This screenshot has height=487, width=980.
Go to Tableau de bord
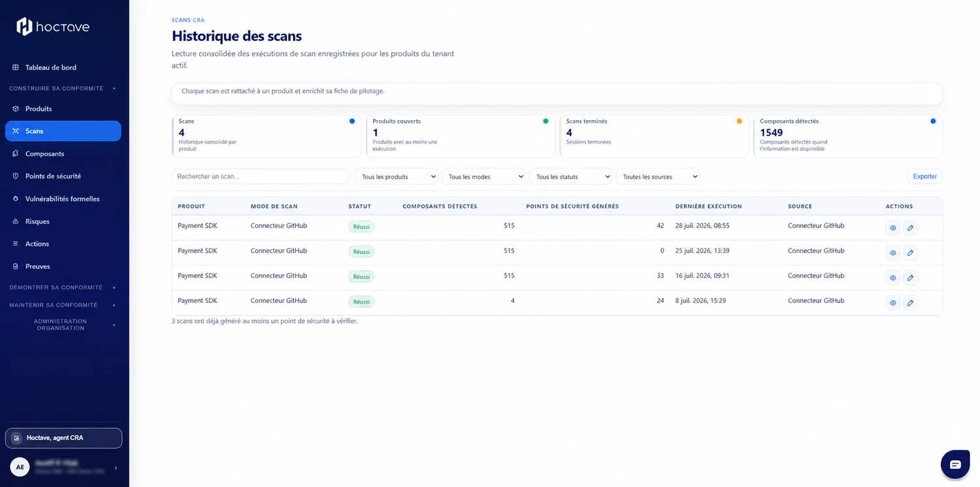tap(63, 67)
